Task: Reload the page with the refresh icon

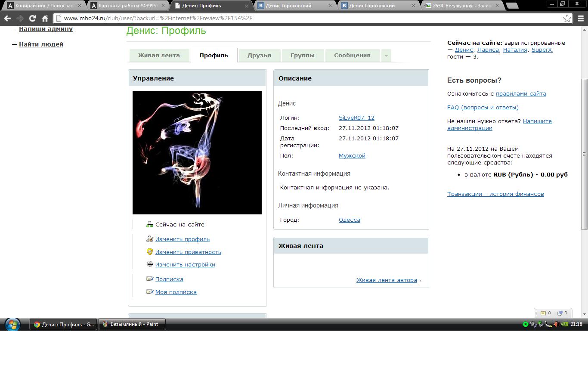Action: (32, 19)
